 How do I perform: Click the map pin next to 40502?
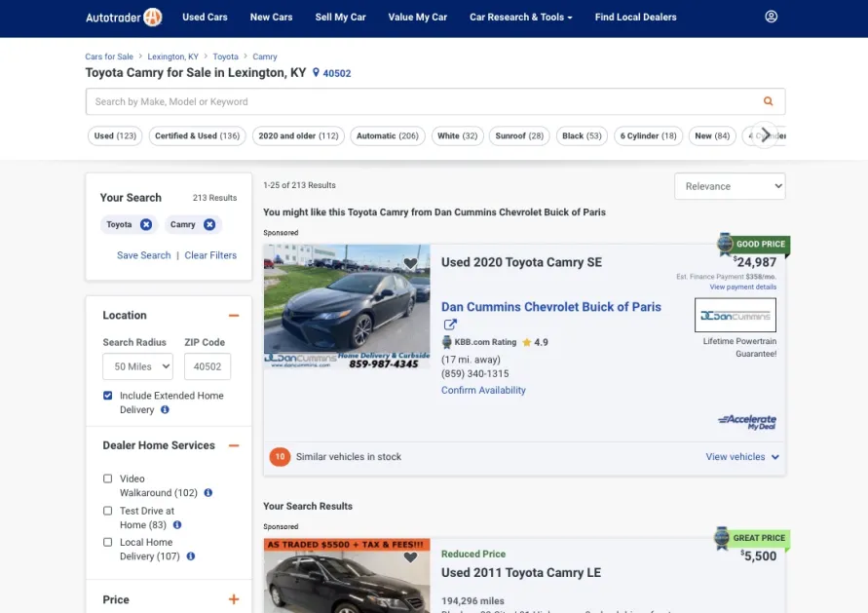pos(316,72)
